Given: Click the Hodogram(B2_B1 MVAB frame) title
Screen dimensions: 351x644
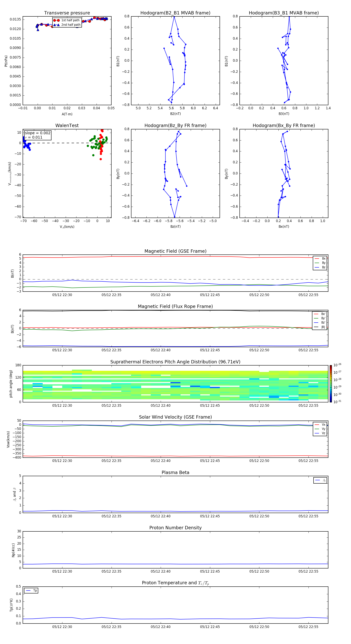Looking at the screenshot, I should coord(175,13).
